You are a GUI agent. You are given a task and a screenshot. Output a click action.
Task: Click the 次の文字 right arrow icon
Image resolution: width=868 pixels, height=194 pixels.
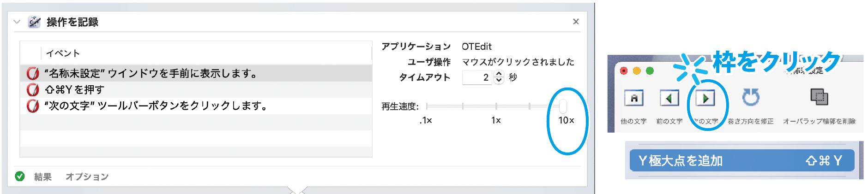click(705, 98)
